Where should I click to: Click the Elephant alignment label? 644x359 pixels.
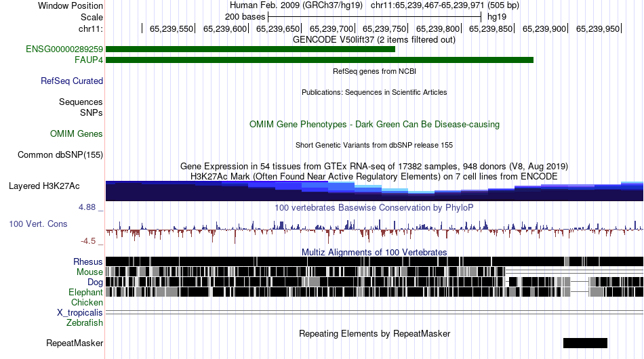tap(85, 292)
